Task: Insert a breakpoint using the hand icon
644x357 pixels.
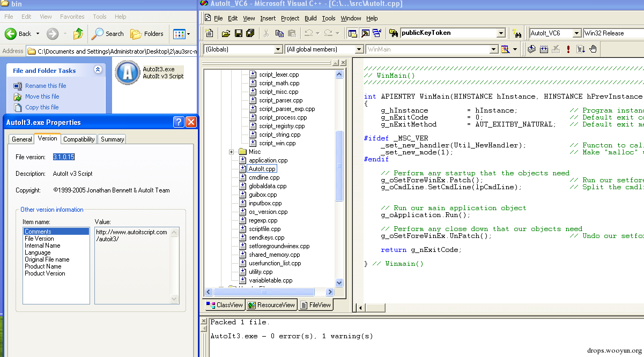Action: [x=593, y=48]
